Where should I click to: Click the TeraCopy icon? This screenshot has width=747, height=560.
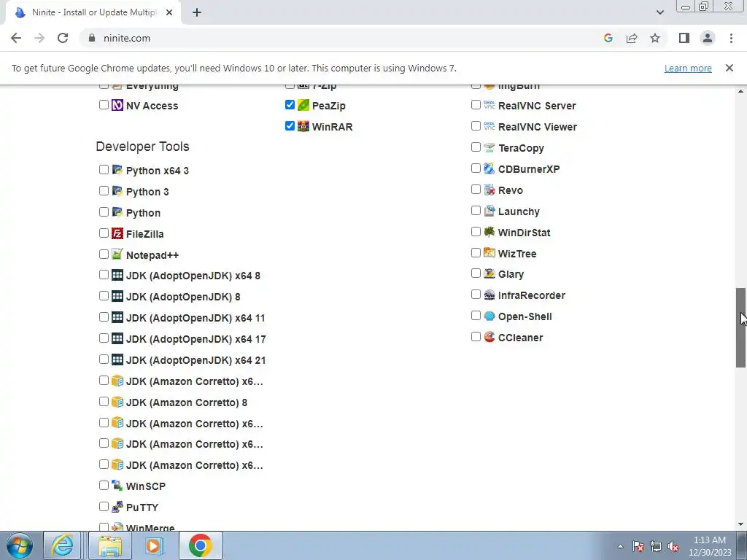tap(489, 147)
